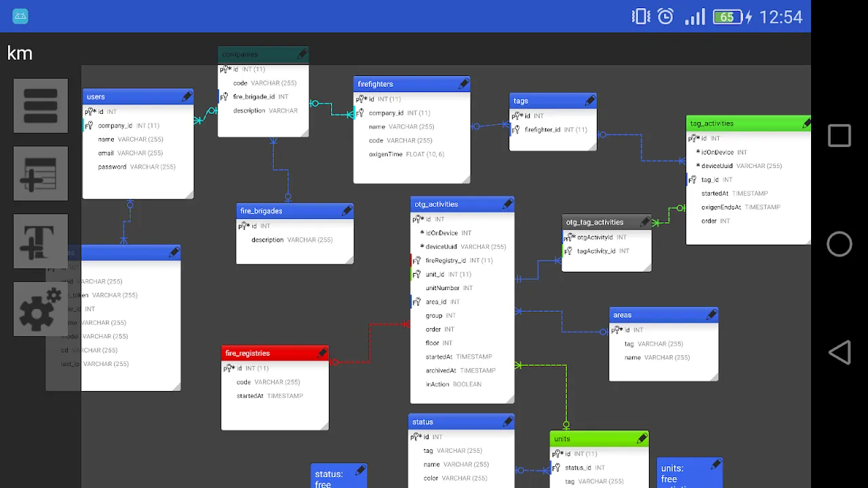Screen dimensions: 868x488
Task: Tap the battery indicator showing 65
Action: pyautogui.click(x=727, y=16)
